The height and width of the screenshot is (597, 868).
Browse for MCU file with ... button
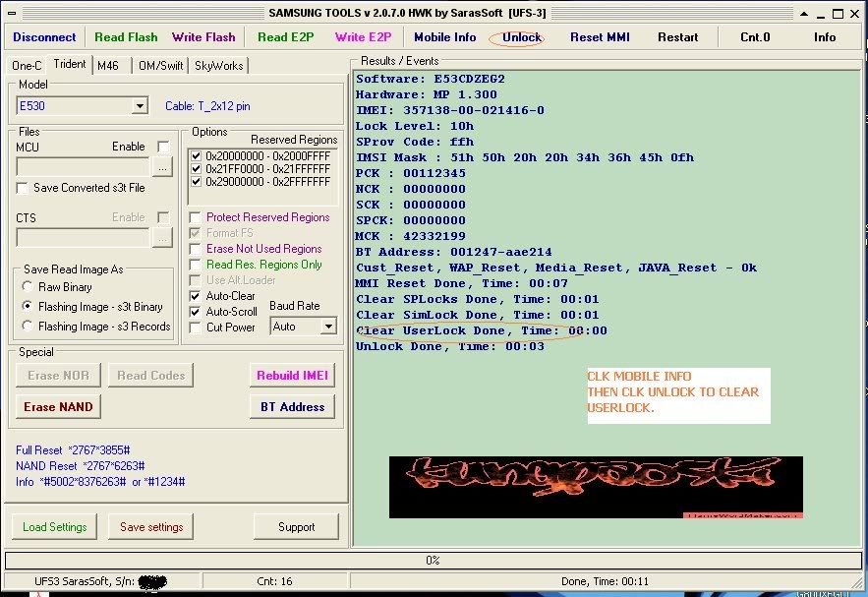162,166
